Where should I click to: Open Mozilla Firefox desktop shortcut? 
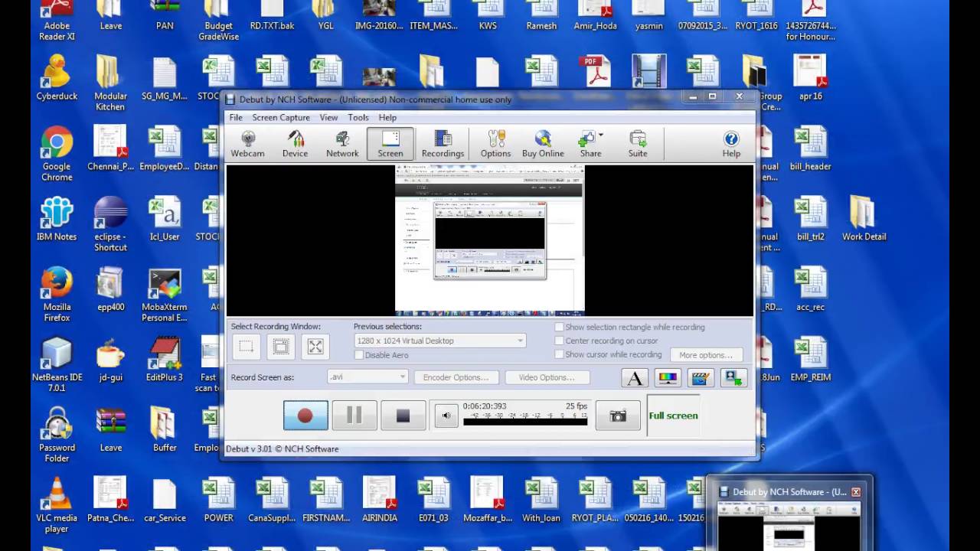[x=57, y=294]
